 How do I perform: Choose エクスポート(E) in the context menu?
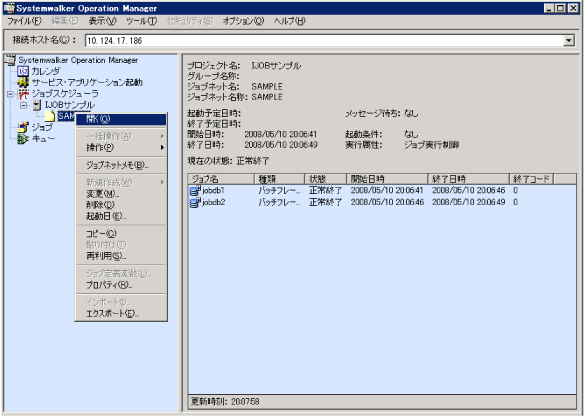(x=121, y=314)
